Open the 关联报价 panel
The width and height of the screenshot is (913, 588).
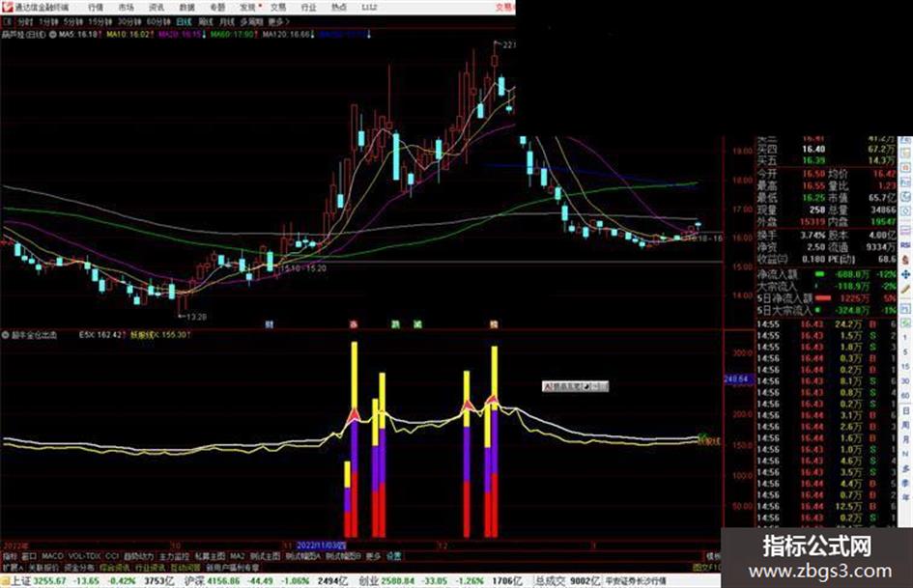(43, 567)
